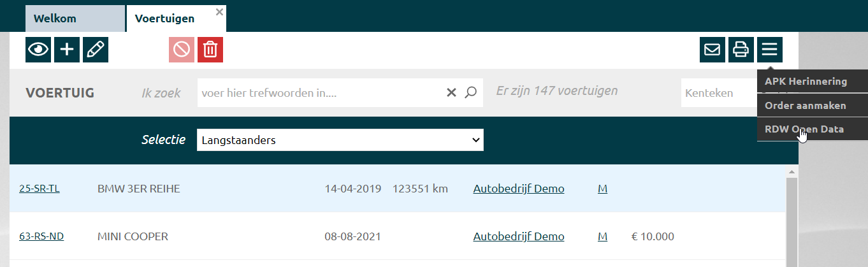The image size is (868, 267).
Task: Click the scrollbar up arrow
Action: point(793,173)
